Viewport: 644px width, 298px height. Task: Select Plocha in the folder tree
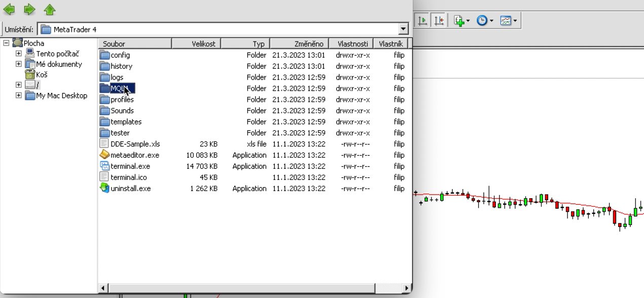click(x=34, y=44)
